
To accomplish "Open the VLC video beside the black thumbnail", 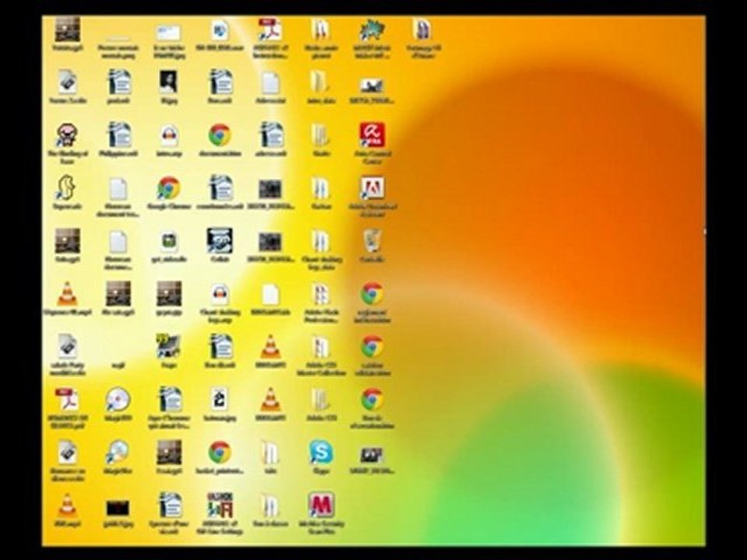I will tap(67, 506).
